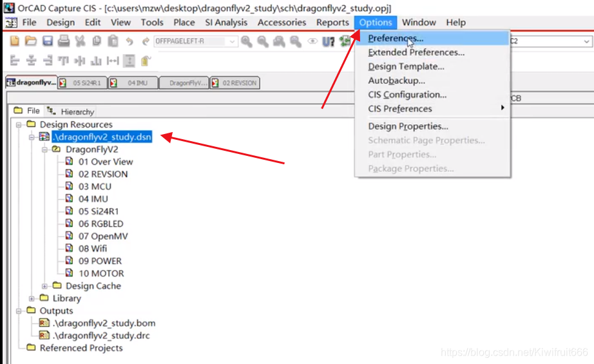Click the Open folder toolbar icon
The height and width of the screenshot is (364, 594).
point(30,41)
